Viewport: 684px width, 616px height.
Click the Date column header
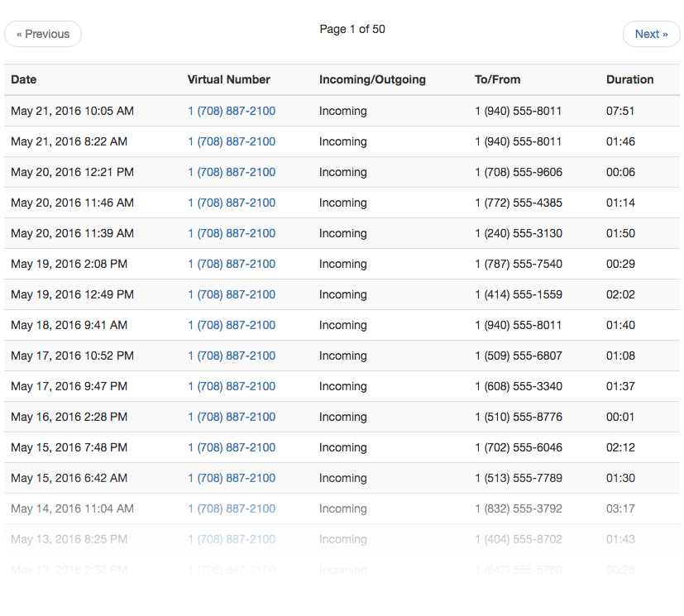(x=23, y=79)
